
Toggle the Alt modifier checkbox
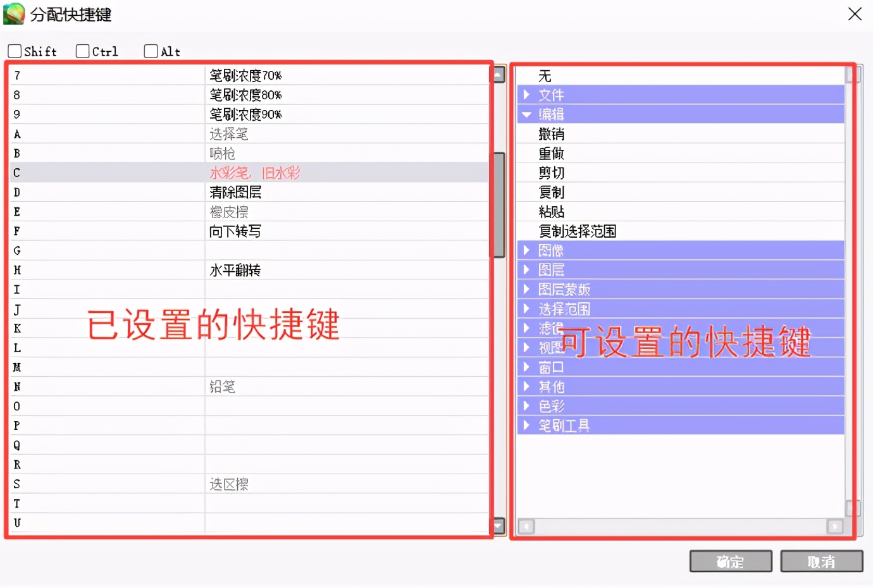tap(151, 51)
